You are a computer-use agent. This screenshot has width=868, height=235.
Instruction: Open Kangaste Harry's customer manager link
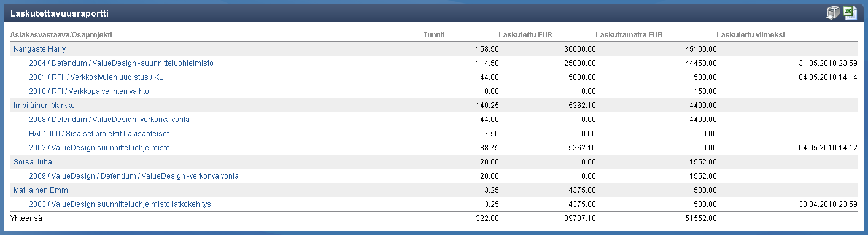pos(39,48)
